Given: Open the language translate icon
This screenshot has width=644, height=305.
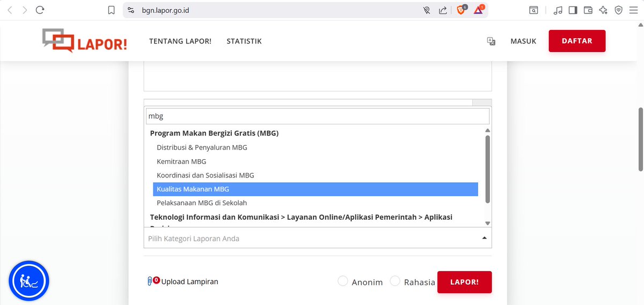Looking at the screenshot, I should click(x=491, y=41).
